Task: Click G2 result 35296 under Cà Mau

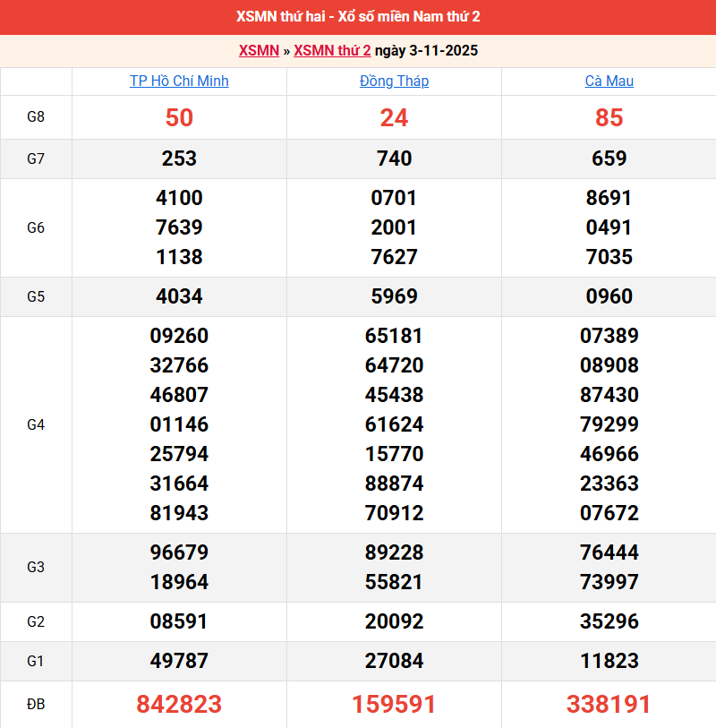Action: (609, 621)
